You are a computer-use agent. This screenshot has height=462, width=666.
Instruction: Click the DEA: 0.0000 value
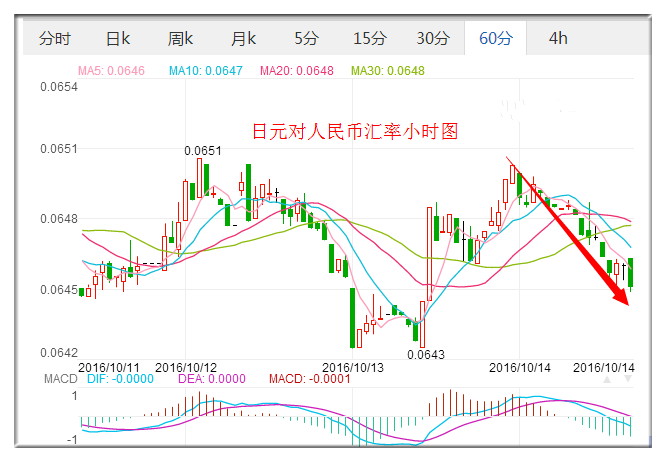212,379
